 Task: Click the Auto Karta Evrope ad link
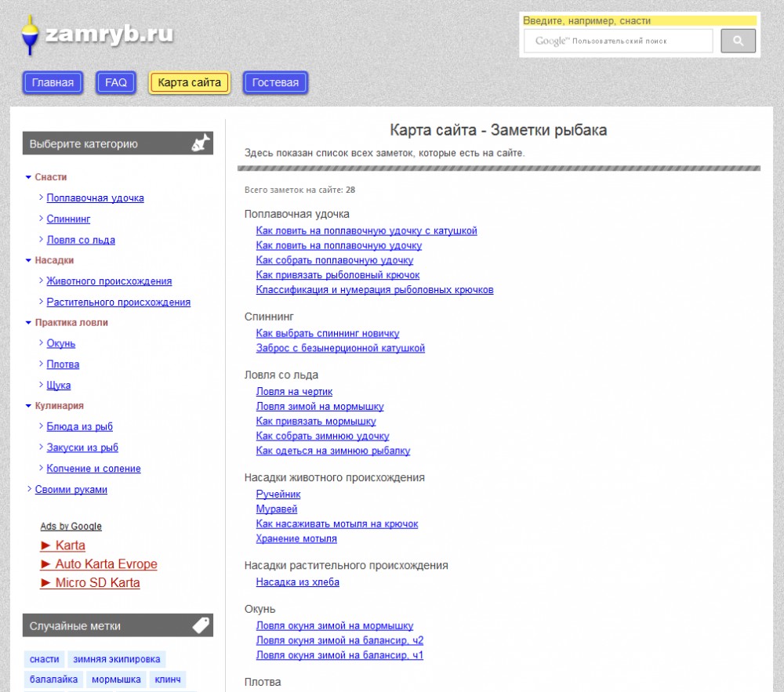[x=106, y=564]
